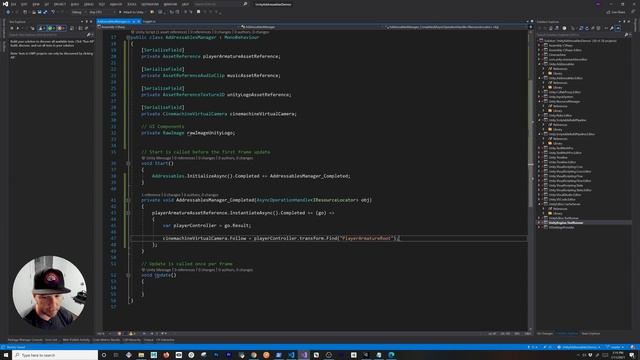The height and width of the screenshot is (360, 640).
Task: Expand the Assembly-CSharp project node
Action: [x=539, y=45]
